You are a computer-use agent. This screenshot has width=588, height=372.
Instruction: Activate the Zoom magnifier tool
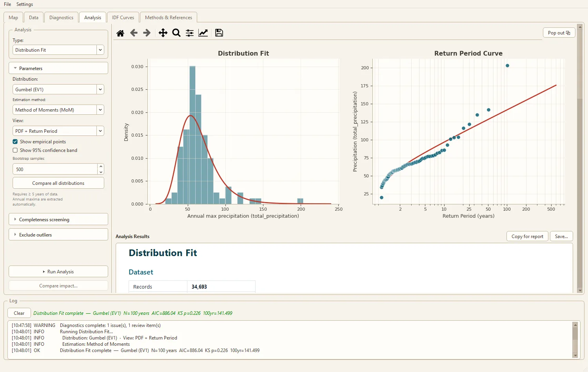[x=176, y=33]
